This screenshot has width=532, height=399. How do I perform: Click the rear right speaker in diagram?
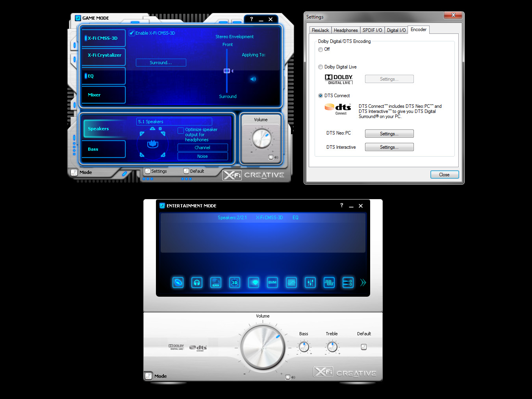[x=163, y=155]
